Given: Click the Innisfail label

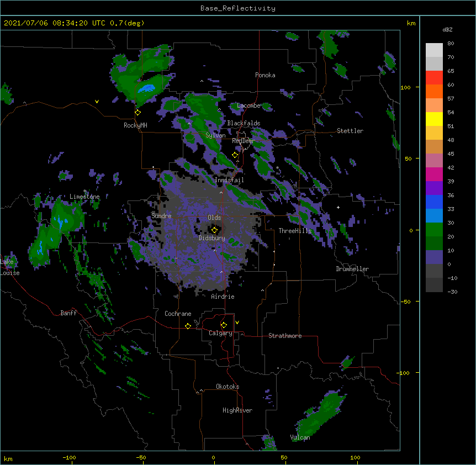Looking at the screenshot, I should pyautogui.click(x=229, y=180).
